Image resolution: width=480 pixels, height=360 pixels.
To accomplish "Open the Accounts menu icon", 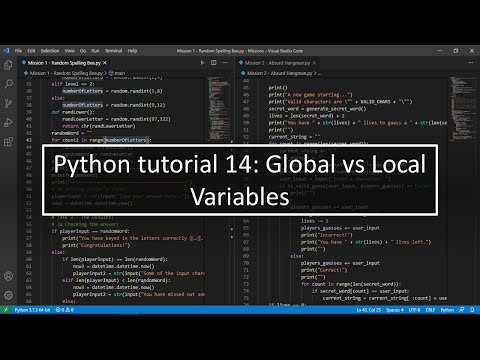I will (x=8, y=276).
